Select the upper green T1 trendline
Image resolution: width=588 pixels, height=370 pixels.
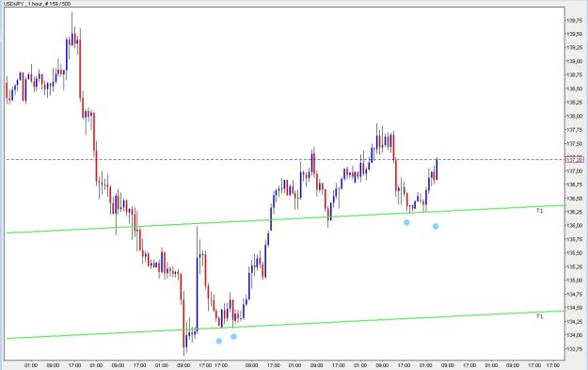pyautogui.click(x=285, y=219)
